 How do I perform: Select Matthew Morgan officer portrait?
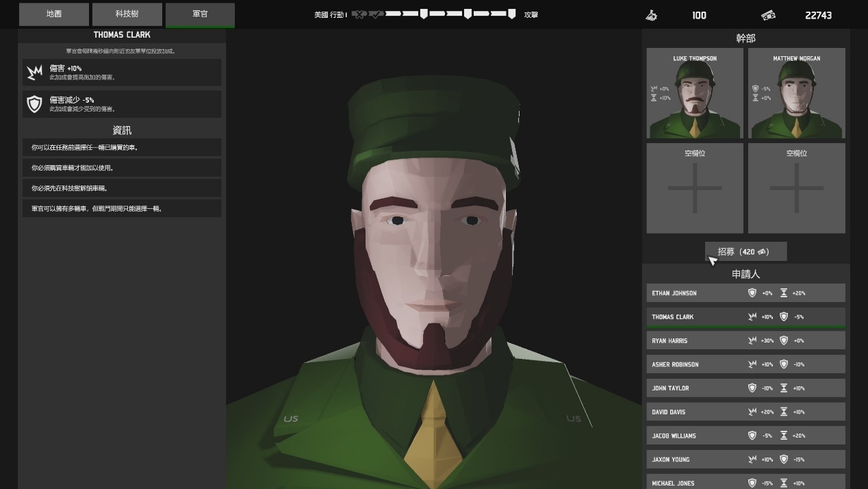(796, 93)
